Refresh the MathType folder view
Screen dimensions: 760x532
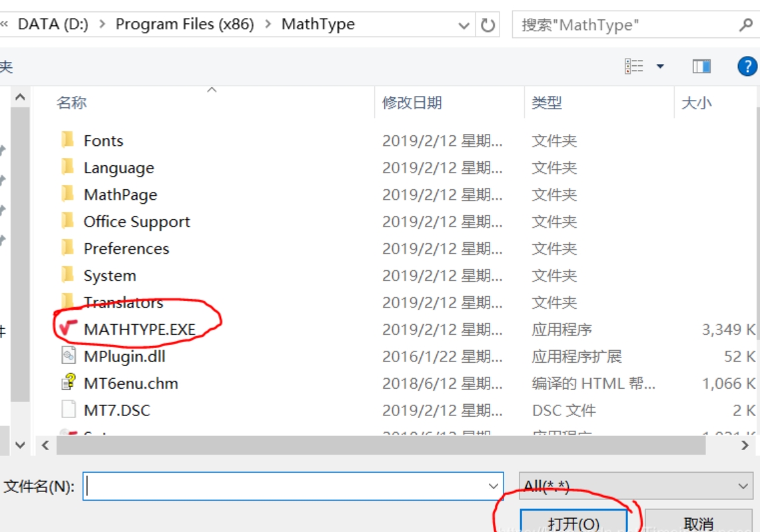point(488,25)
